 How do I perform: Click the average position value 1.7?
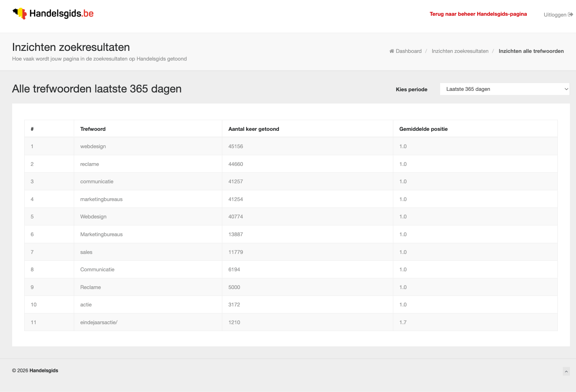pos(403,323)
